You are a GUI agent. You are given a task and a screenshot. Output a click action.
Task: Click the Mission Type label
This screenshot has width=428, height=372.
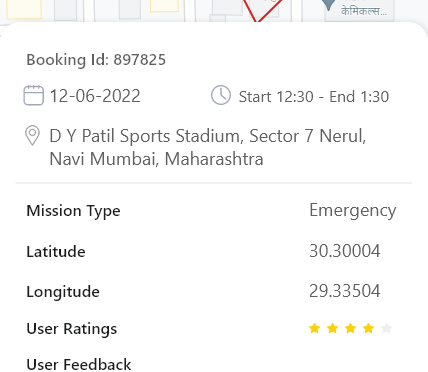point(73,211)
